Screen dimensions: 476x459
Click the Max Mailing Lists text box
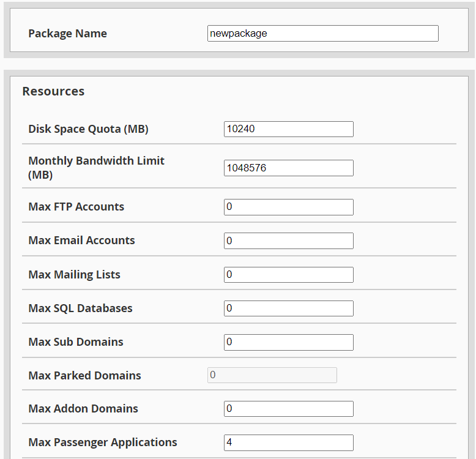pos(288,275)
